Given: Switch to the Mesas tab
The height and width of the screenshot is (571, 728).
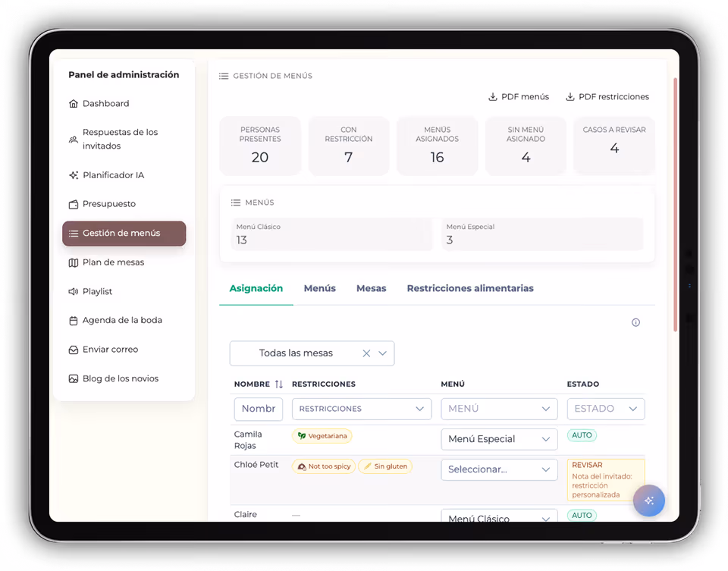Looking at the screenshot, I should (x=371, y=288).
